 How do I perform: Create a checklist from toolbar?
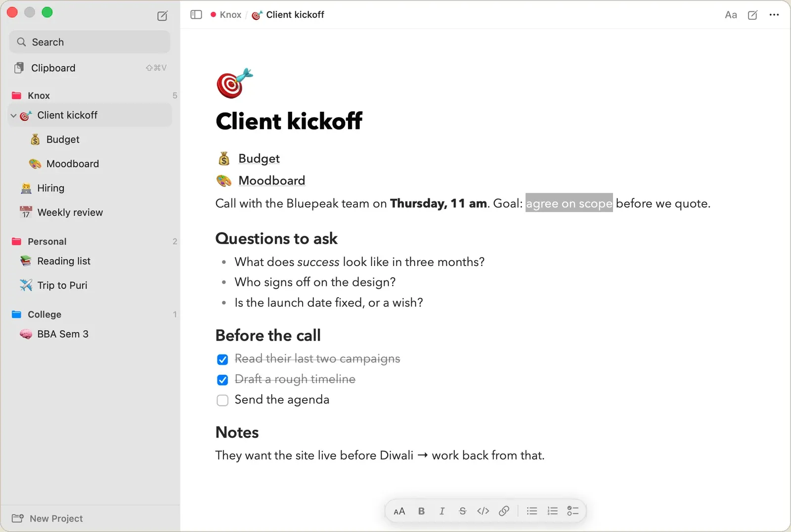(x=573, y=511)
